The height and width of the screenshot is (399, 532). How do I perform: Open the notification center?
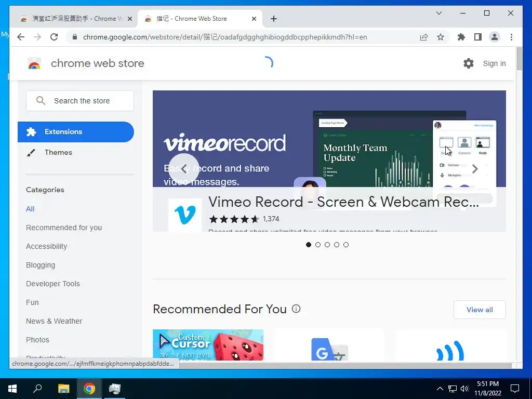pos(515,389)
